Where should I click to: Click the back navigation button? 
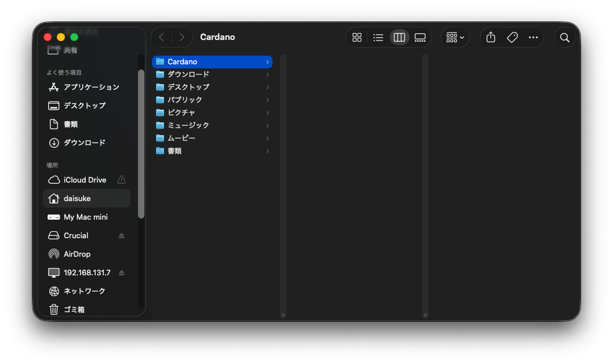[161, 37]
